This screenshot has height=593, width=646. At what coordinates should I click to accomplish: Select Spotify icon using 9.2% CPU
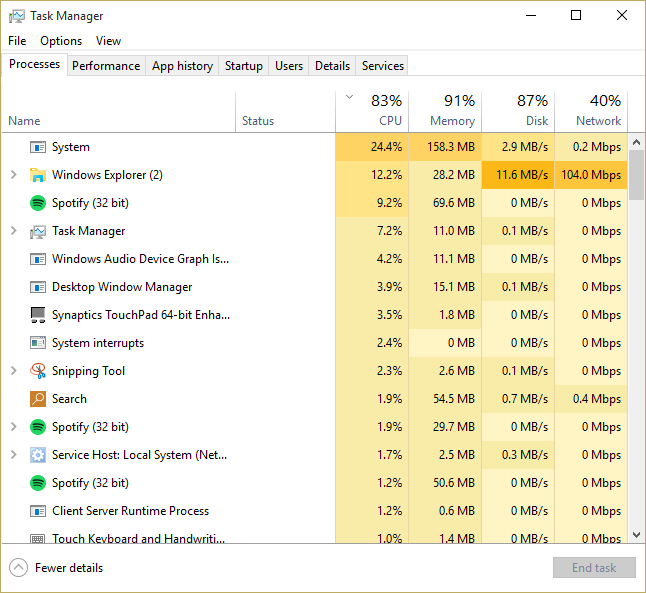(38, 203)
